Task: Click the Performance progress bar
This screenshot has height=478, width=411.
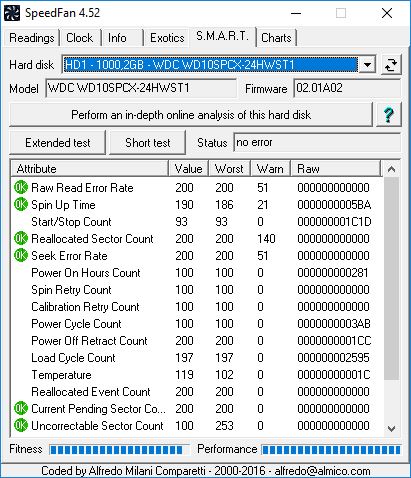Action: coord(331,450)
